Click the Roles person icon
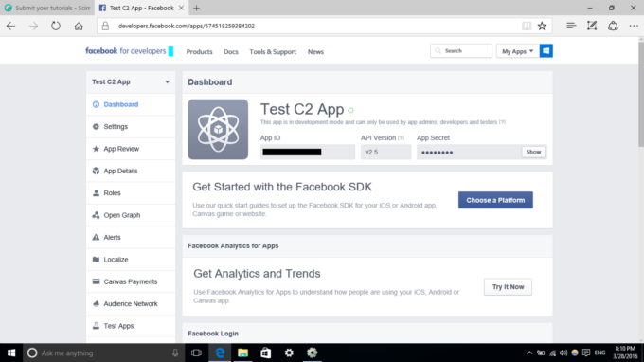Viewport: 644px width, 362px height. pyautogui.click(x=96, y=193)
